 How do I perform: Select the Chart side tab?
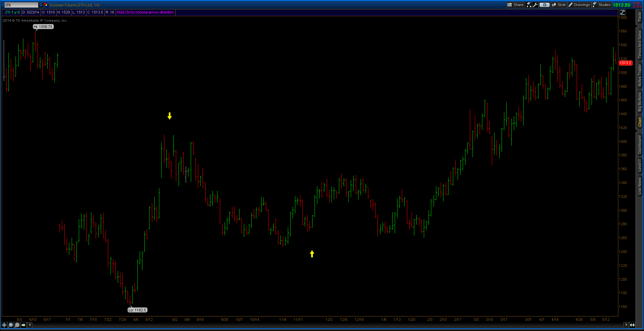pos(640,122)
